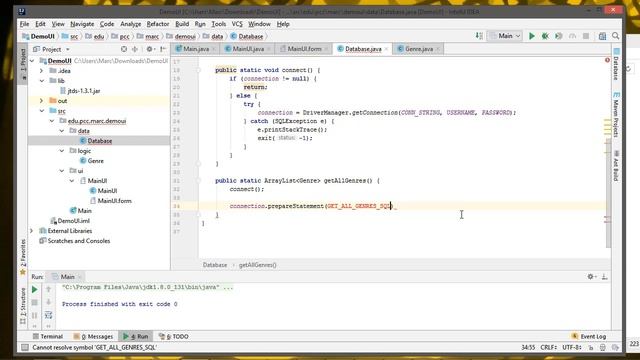Image resolution: width=640 pixels, height=360 pixels.
Task: Open Maven Projects tool window
Action: pyautogui.click(x=616, y=115)
